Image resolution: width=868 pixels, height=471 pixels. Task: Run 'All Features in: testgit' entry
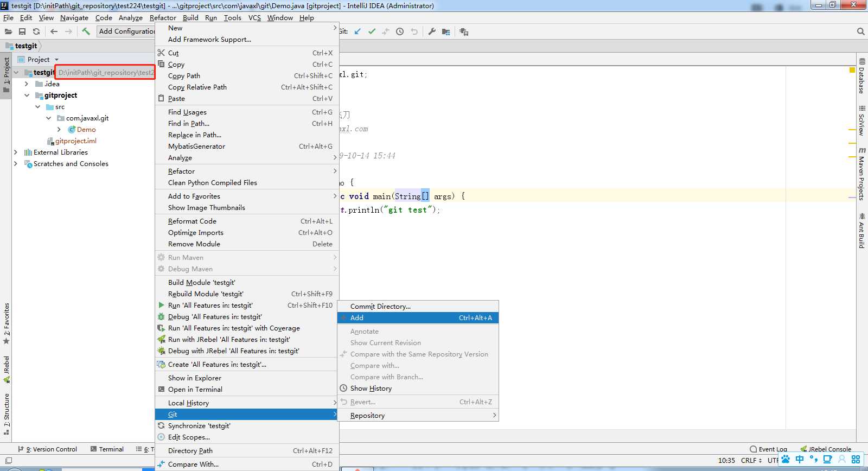tap(247, 305)
